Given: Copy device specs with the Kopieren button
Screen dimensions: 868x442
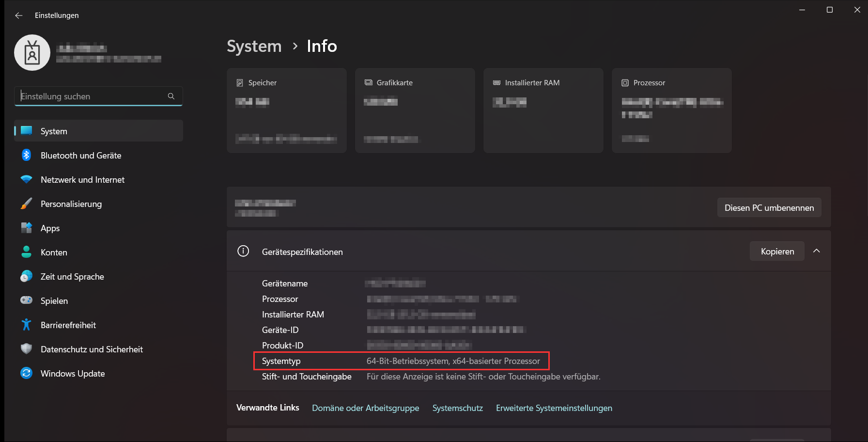Looking at the screenshot, I should (x=777, y=251).
